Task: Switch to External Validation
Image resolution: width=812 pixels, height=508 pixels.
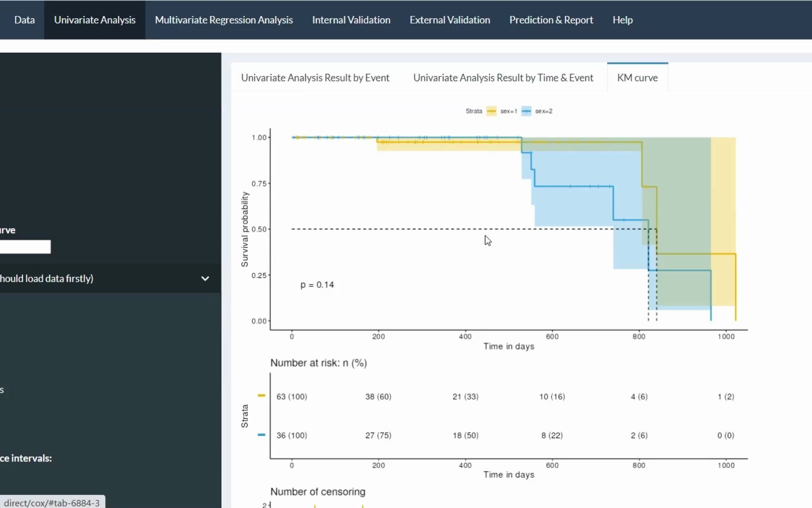Action: click(450, 20)
